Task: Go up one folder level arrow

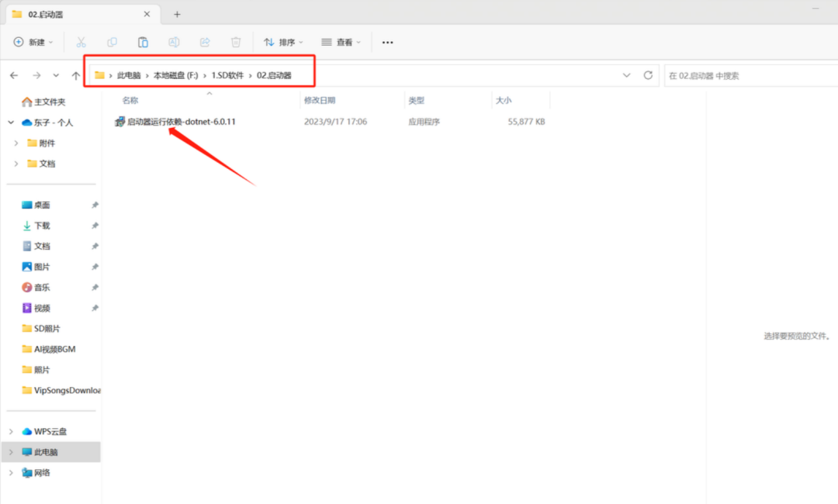Action: (x=76, y=76)
